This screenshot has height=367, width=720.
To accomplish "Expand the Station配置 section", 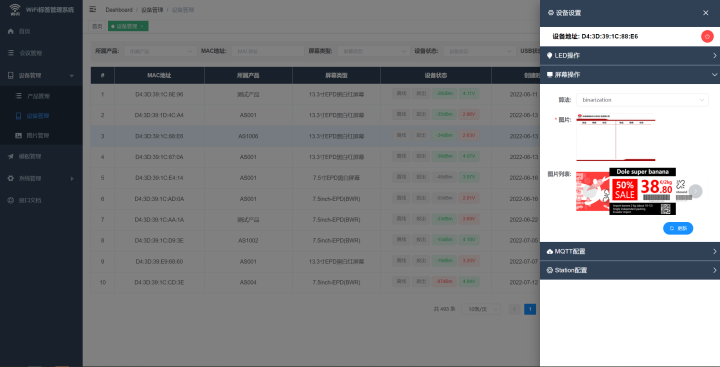I will (714, 270).
